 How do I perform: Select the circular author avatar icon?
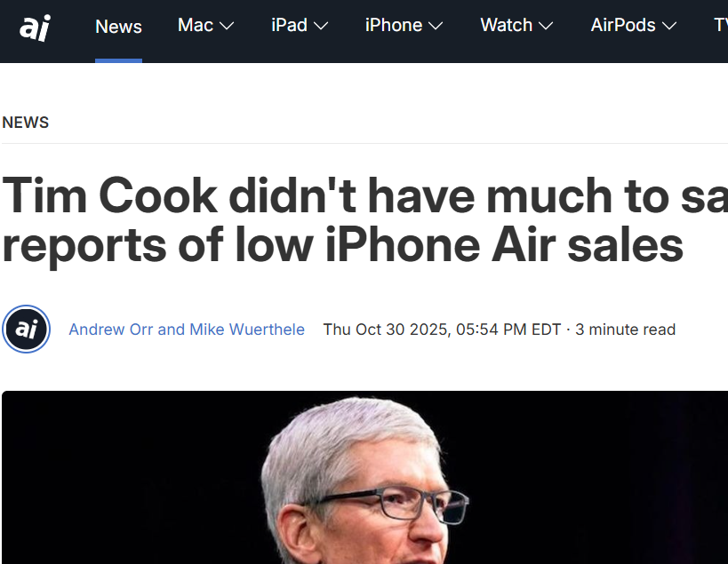[x=26, y=329]
